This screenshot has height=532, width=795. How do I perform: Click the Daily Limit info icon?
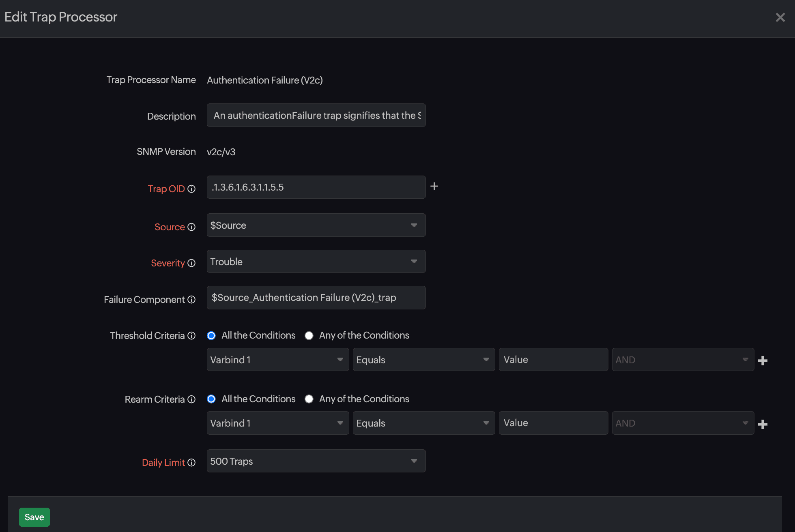[191, 463]
